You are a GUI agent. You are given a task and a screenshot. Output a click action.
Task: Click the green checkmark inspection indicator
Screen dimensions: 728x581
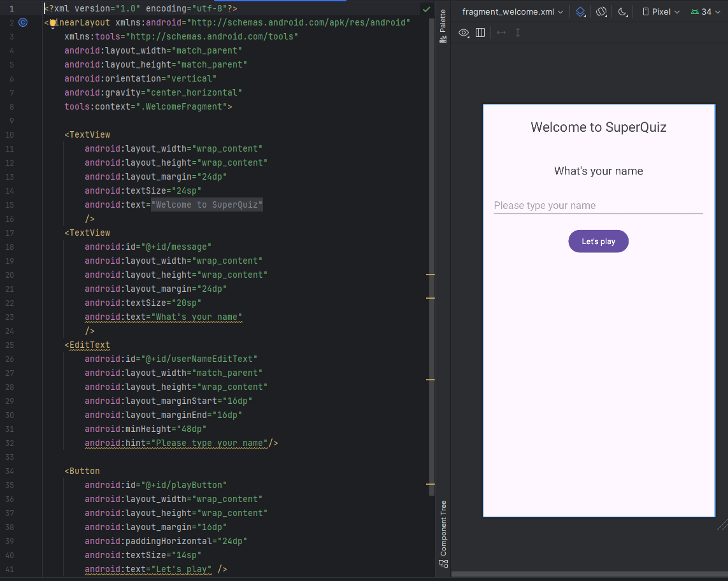426,9
